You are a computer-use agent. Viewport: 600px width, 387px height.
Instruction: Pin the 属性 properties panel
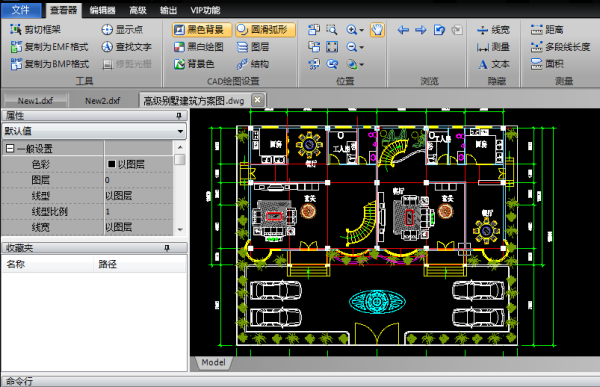[179, 116]
